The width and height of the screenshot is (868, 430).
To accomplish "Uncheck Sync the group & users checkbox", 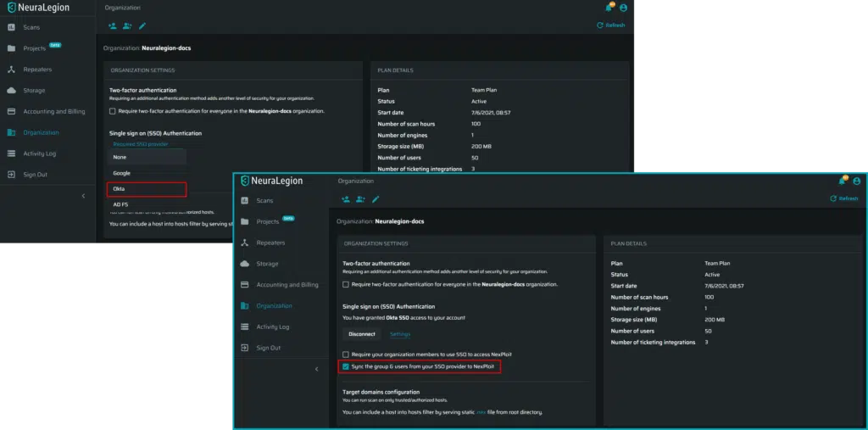I will coord(346,367).
